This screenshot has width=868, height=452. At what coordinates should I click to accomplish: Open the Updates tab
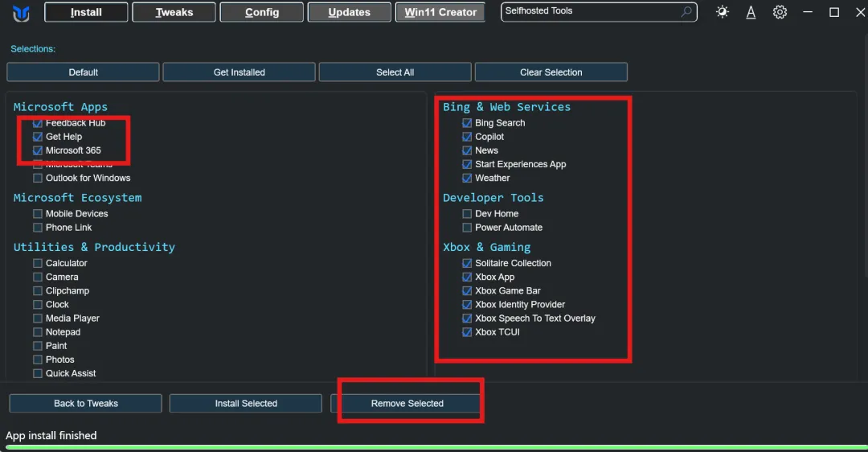pos(350,12)
